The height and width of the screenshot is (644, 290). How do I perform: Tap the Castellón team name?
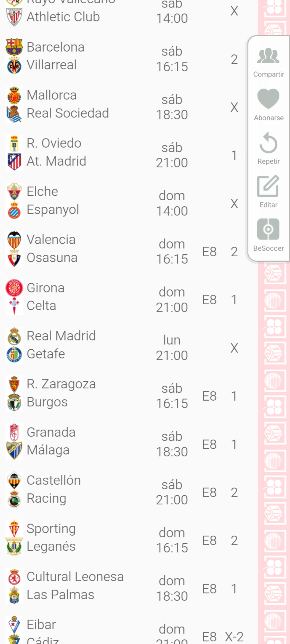[54, 480]
